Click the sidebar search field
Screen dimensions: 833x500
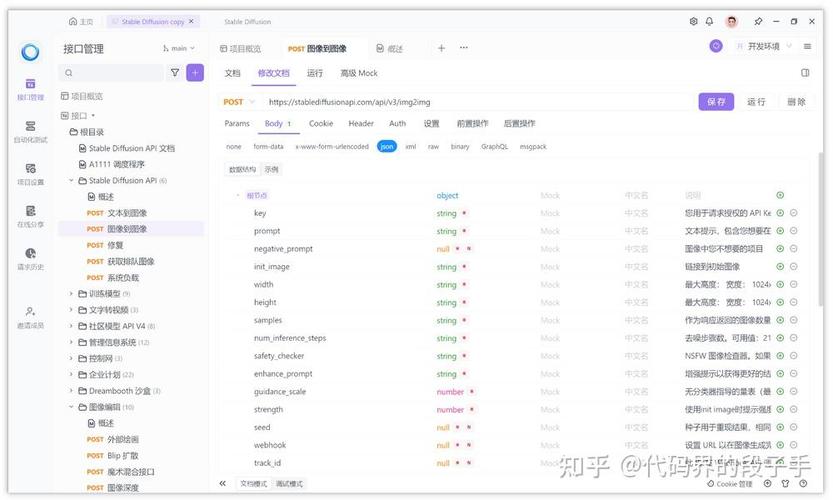coord(112,73)
